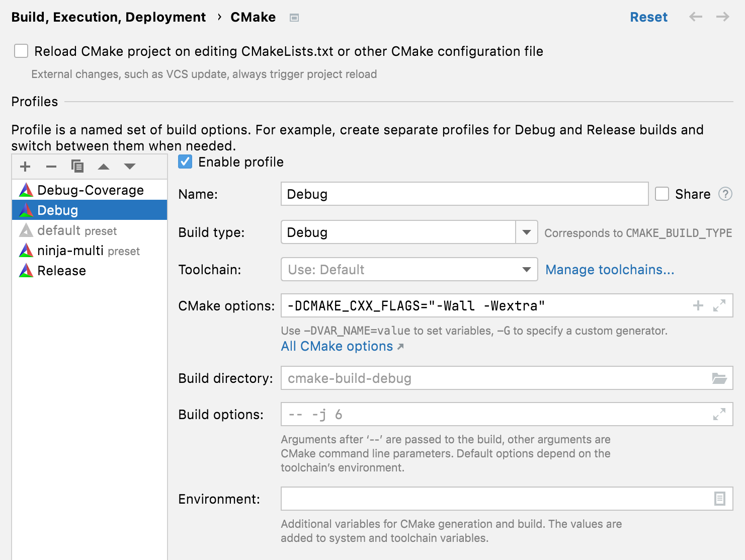Add a new CMake profile
Image resolution: width=745 pixels, height=560 pixels.
pyautogui.click(x=25, y=167)
